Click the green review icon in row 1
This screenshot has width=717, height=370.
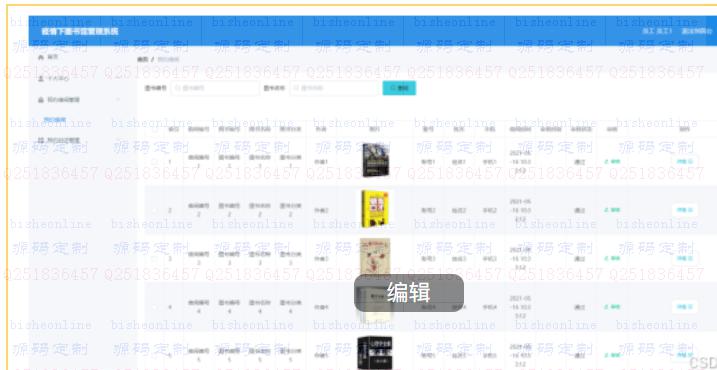606,161
